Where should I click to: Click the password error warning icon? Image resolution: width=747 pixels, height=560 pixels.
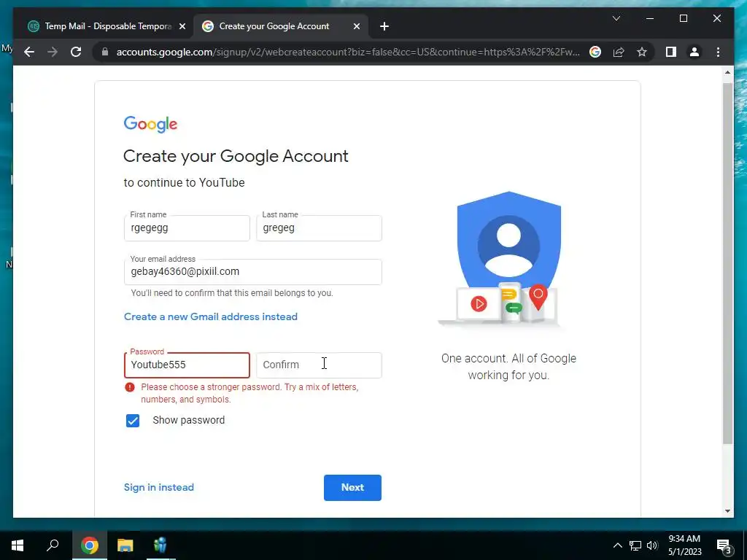[130, 387]
